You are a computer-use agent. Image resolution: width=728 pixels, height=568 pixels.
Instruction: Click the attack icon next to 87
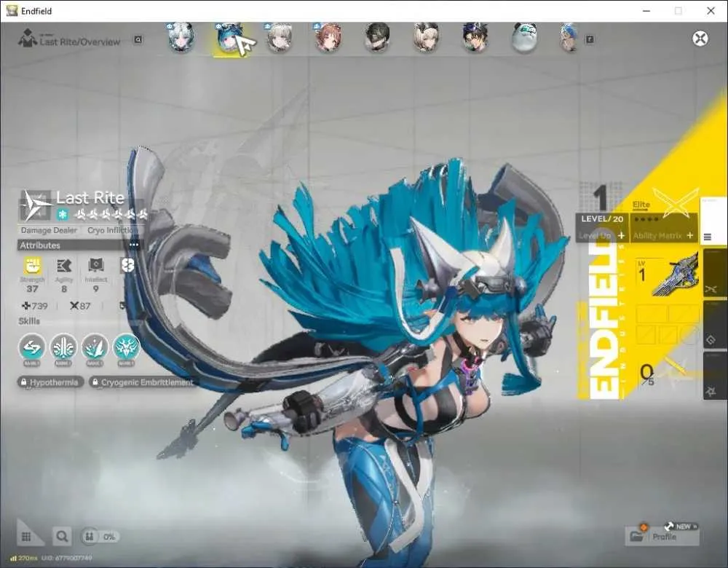74,306
